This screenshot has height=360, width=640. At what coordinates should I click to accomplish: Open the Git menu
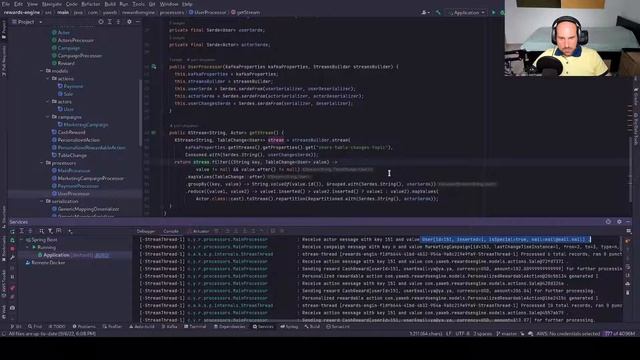coord(152,4)
